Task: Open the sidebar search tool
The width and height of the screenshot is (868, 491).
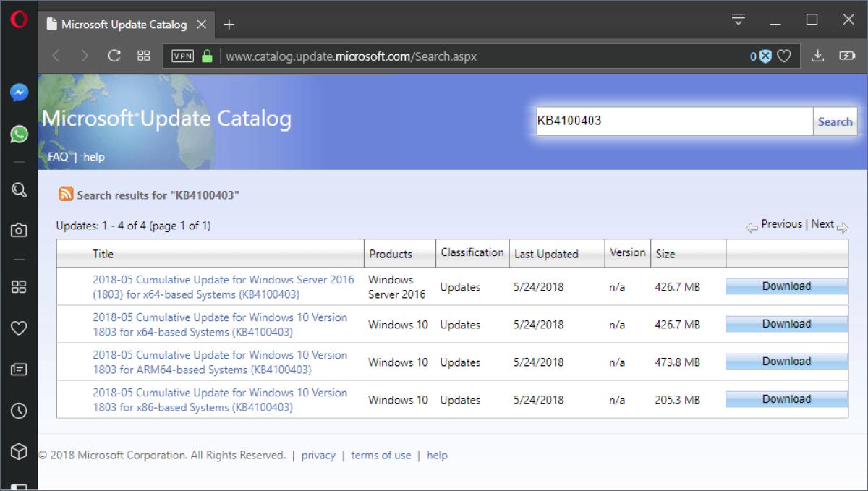Action: [19, 190]
